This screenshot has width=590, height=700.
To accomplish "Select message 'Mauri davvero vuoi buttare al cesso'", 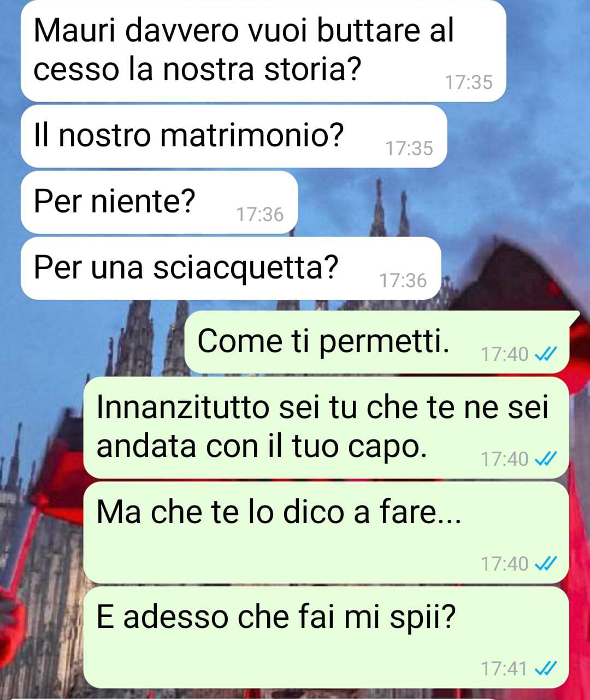I will coord(263,51).
